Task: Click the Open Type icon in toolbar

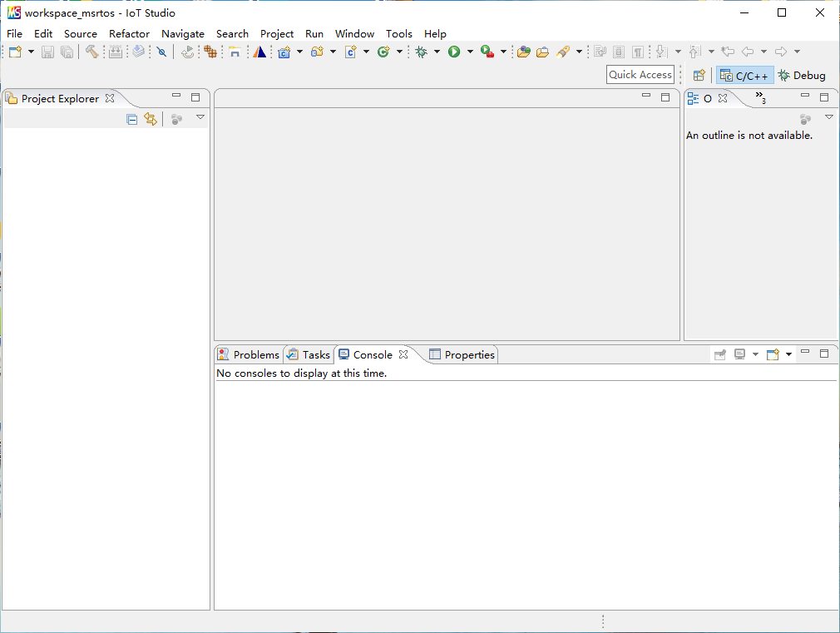Action: click(523, 52)
